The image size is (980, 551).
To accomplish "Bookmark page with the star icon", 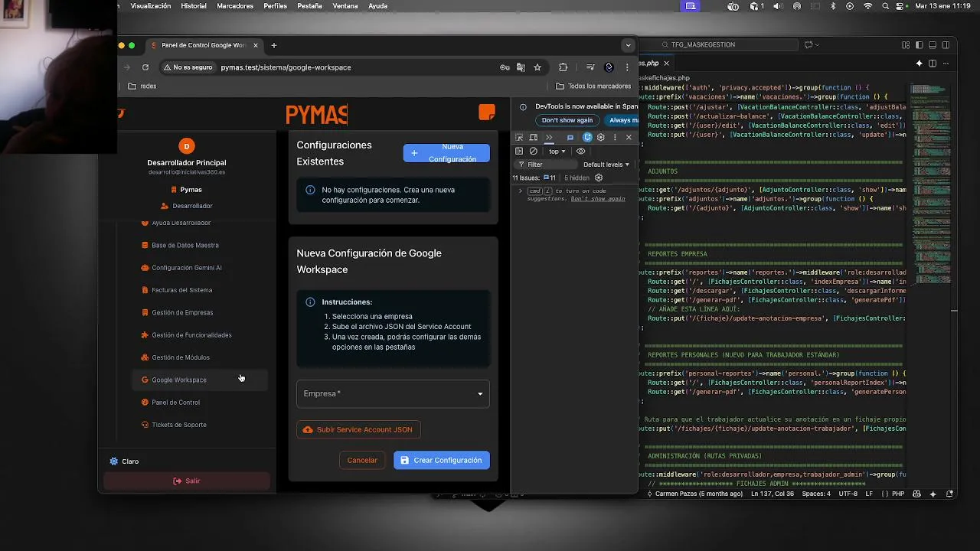I will point(537,67).
